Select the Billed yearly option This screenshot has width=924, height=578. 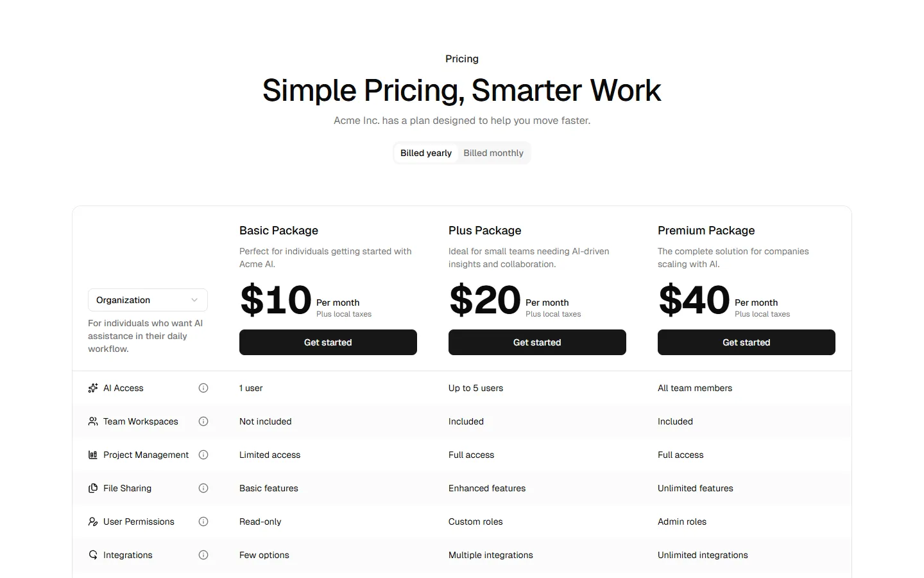[425, 153]
